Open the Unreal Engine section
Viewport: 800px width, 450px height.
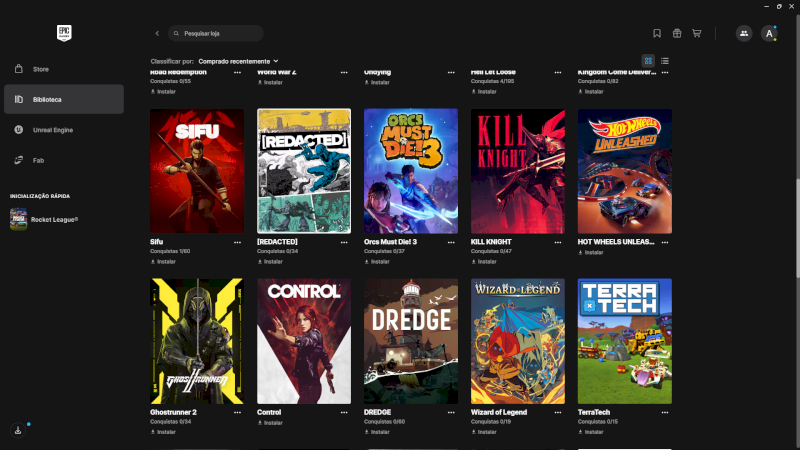pyautogui.click(x=64, y=130)
